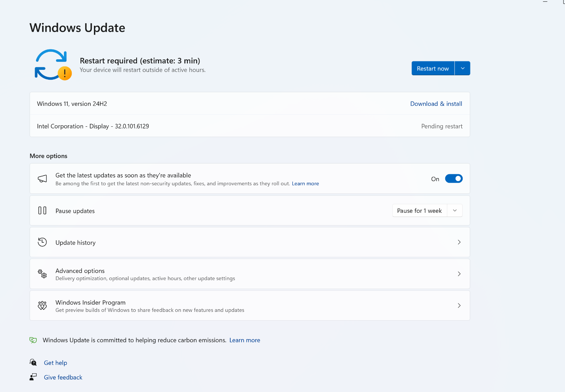
Task: Click the Windows Update page title
Action: pos(77,28)
